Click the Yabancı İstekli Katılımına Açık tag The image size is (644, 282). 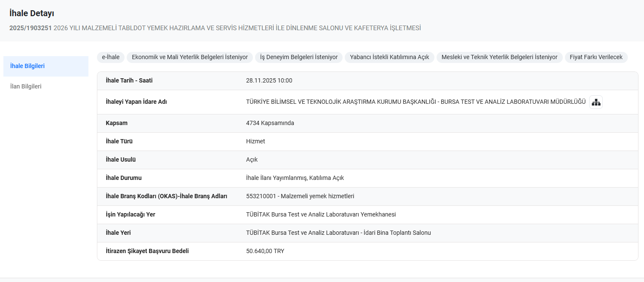(x=389, y=57)
